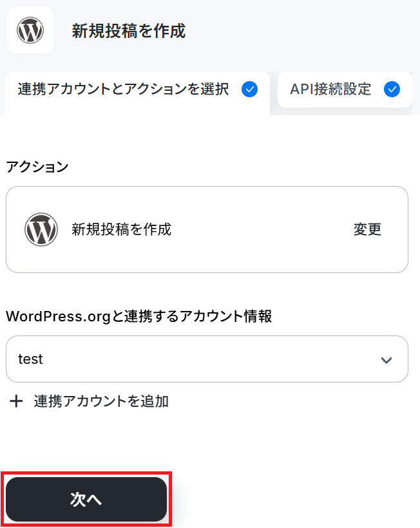Click the 新規投稿を作成 page title at top
The image size is (420, 528).
pos(129,31)
